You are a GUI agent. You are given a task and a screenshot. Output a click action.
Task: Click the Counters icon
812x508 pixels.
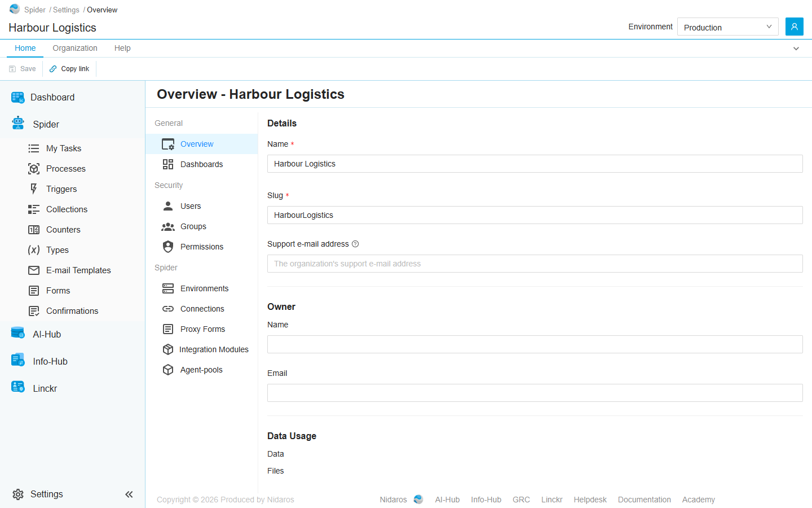coord(34,230)
